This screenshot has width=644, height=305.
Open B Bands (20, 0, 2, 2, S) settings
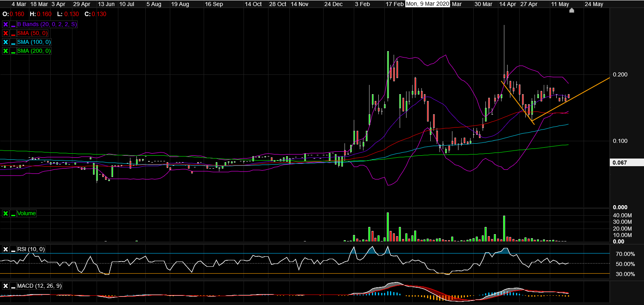47,25
